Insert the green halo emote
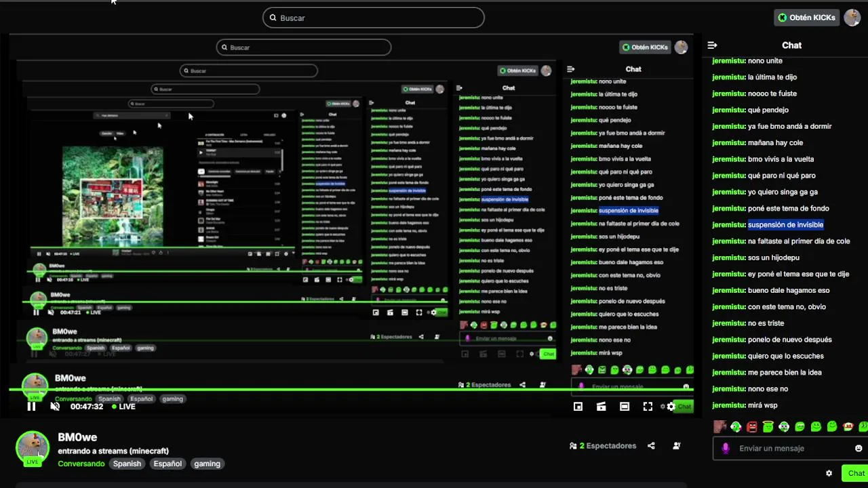This screenshot has height=488, width=868. [x=768, y=427]
